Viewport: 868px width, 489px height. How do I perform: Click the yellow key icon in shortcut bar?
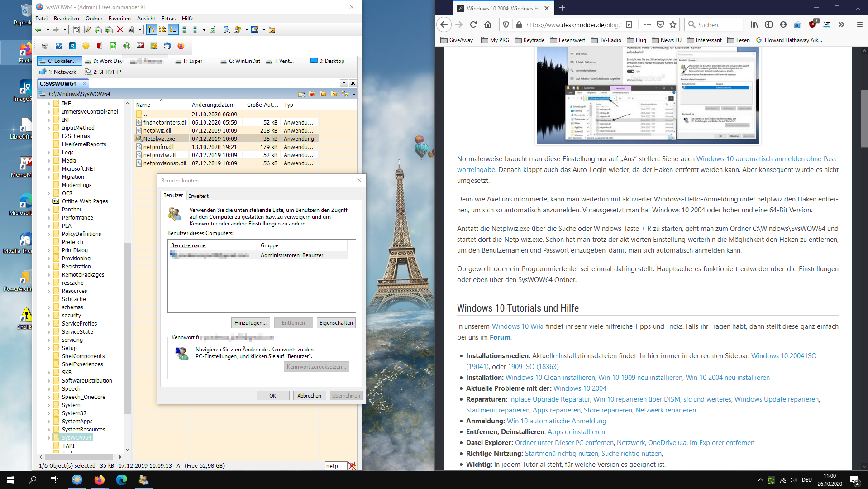coord(86,46)
